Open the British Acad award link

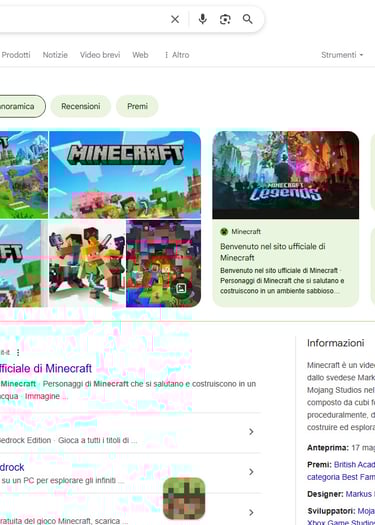pos(354,465)
